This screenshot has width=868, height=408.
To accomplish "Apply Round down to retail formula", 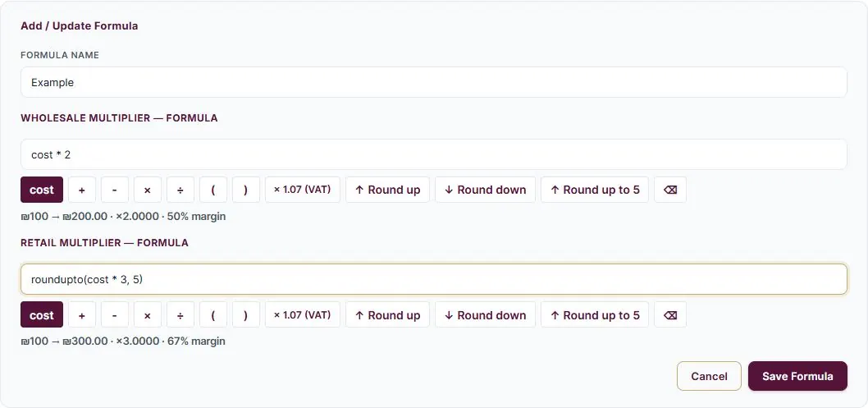I will (485, 315).
